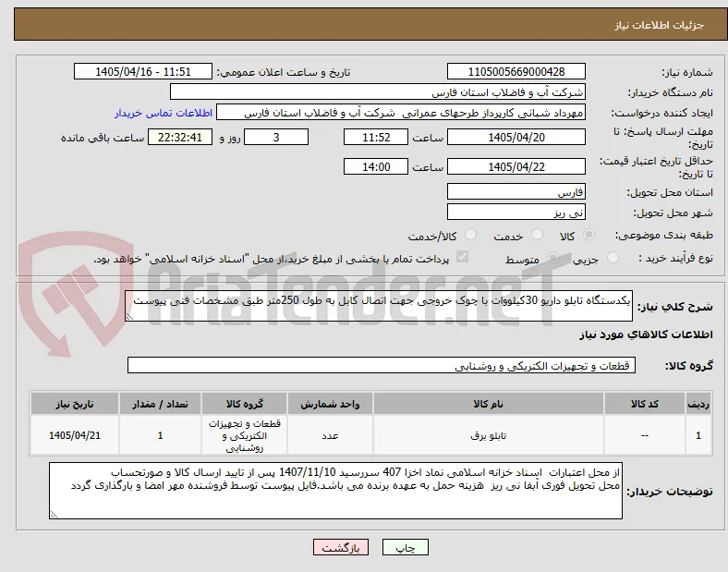Click the جزئیات اطلاعات نیاز page title
Image resolution: width=728 pixels, height=572 pixels.
pyautogui.click(x=660, y=25)
